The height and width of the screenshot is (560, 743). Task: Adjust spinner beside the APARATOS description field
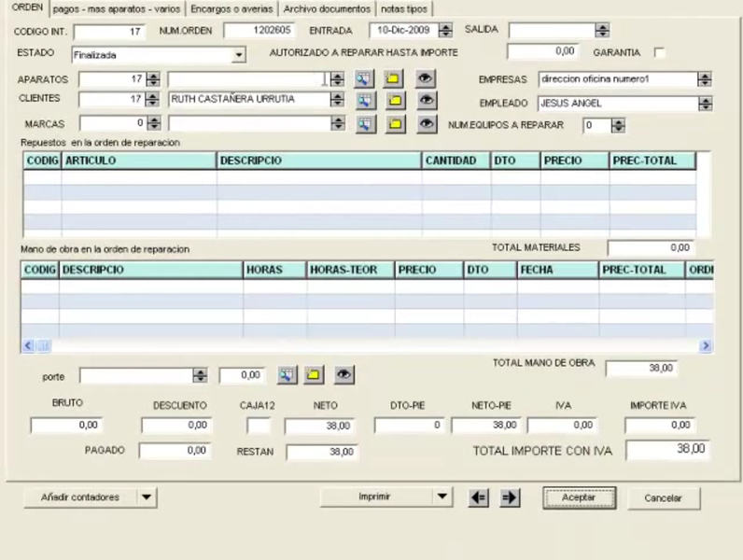337,79
